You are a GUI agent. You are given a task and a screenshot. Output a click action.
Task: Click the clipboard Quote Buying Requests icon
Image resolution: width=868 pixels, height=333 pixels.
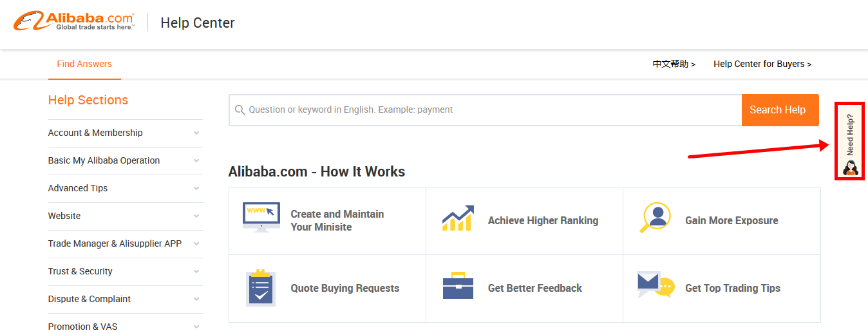[x=261, y=288]
